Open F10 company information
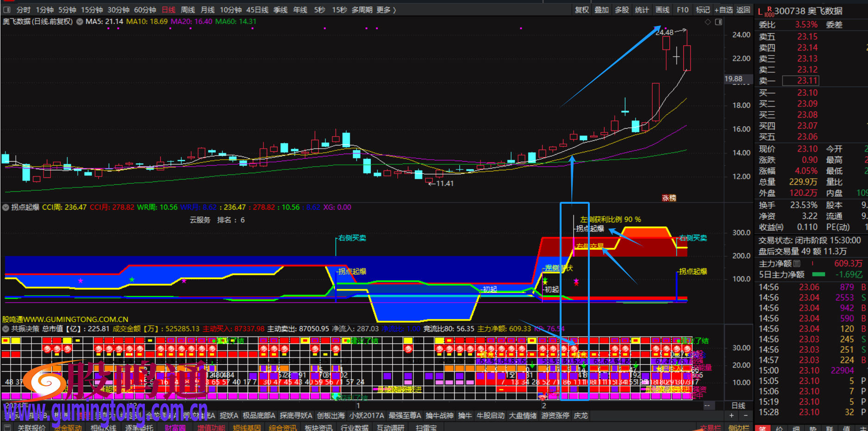The width and height of the screenshot is (868, 431). click(682, 10)
